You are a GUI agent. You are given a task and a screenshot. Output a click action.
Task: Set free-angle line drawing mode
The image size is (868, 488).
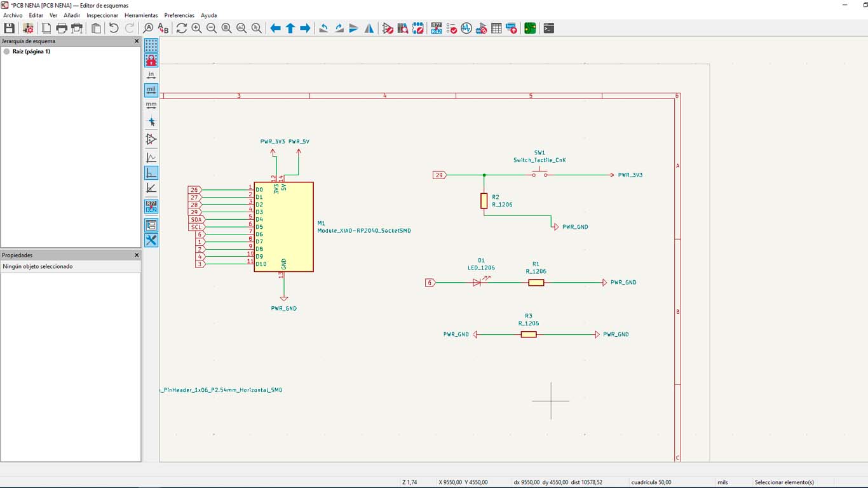(151, 158)
